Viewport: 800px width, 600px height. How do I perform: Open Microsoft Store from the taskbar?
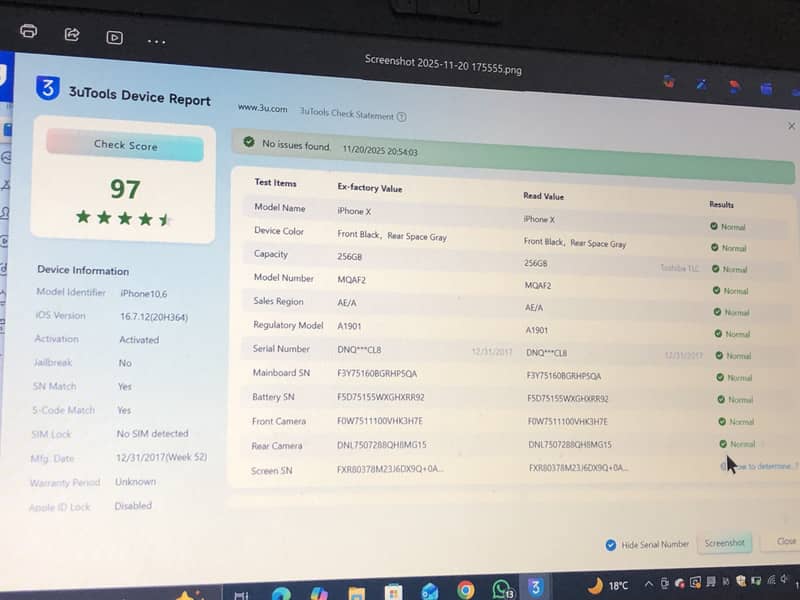click(x=393, y=592)
